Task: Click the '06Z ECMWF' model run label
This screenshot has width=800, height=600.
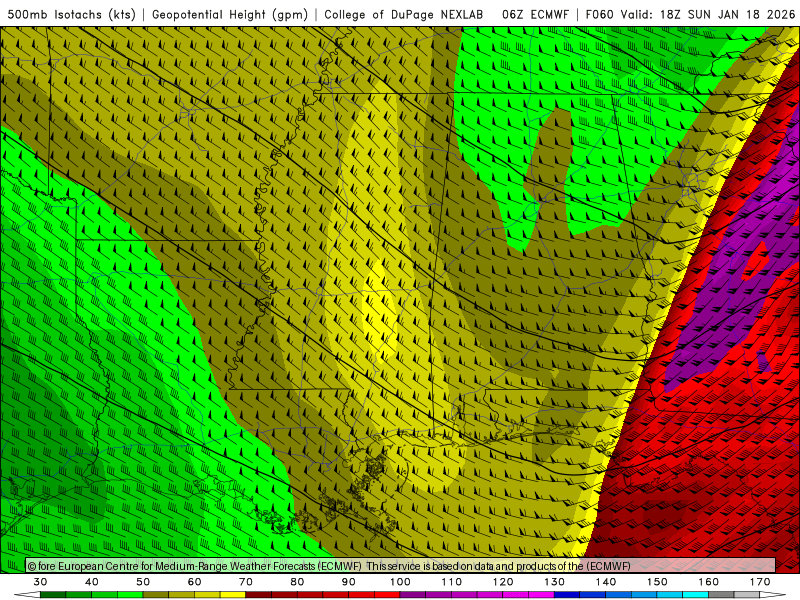Action: (535, 14)
